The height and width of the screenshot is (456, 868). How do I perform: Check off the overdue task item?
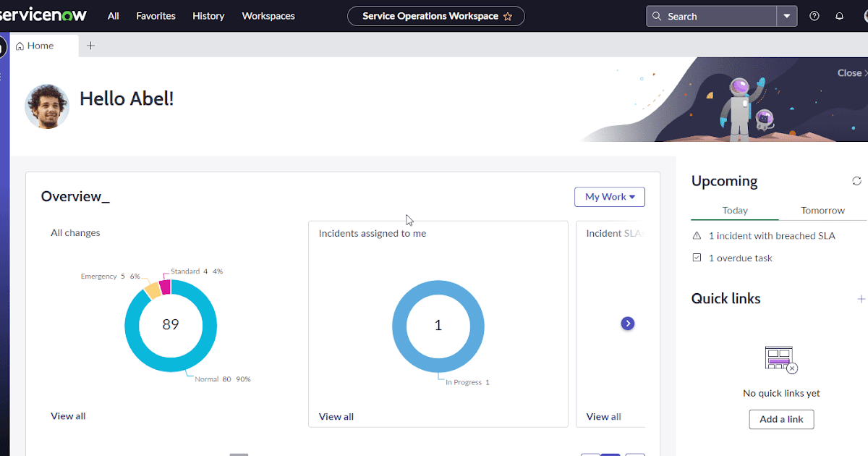tap(696, 257)
